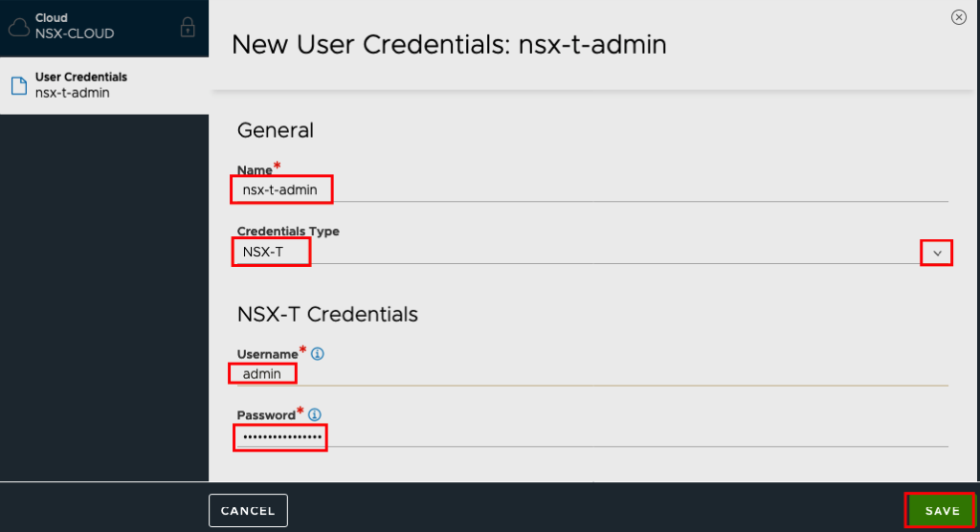Focus the Username field containing admin

pos(592,374)
